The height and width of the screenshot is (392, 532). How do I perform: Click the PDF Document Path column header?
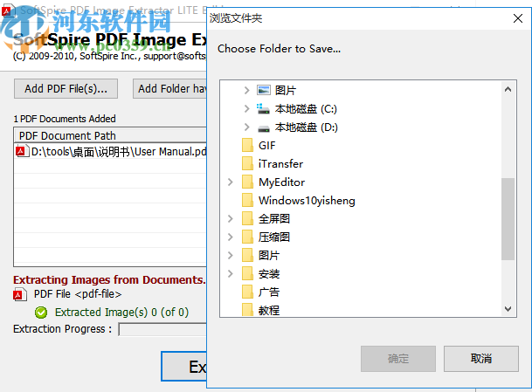[110, 135]
